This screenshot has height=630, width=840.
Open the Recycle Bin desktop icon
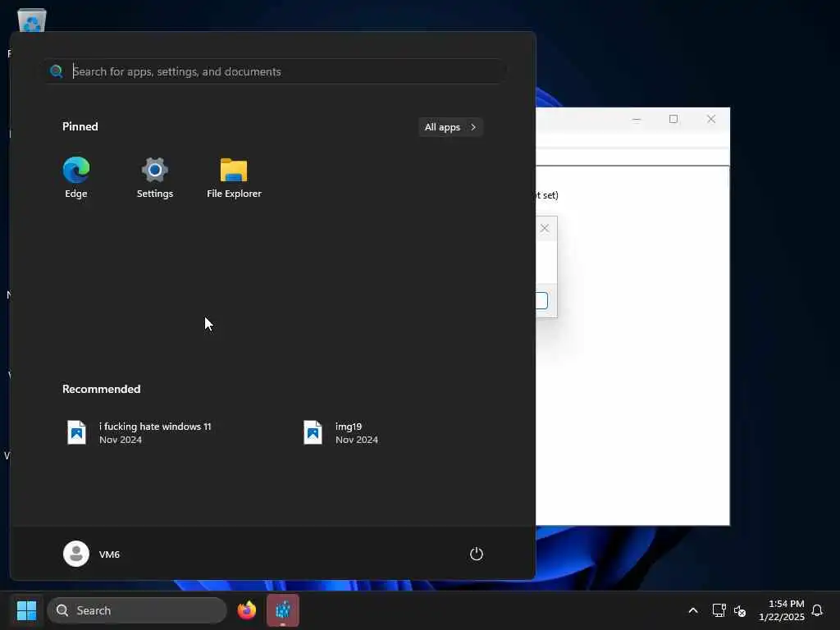tap(32, 20)
